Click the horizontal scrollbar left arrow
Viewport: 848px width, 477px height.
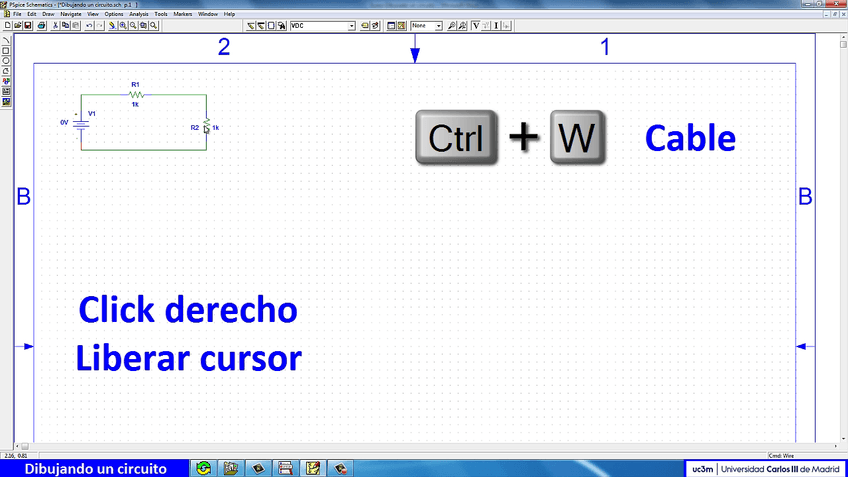coord(17,446)
